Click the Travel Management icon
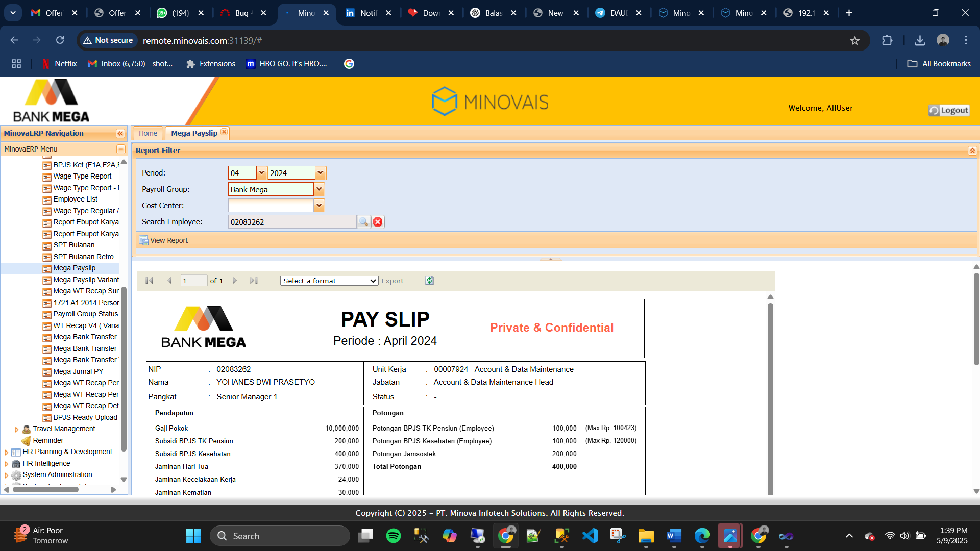The width and height of the screenshot is (980, 551). 27,430
